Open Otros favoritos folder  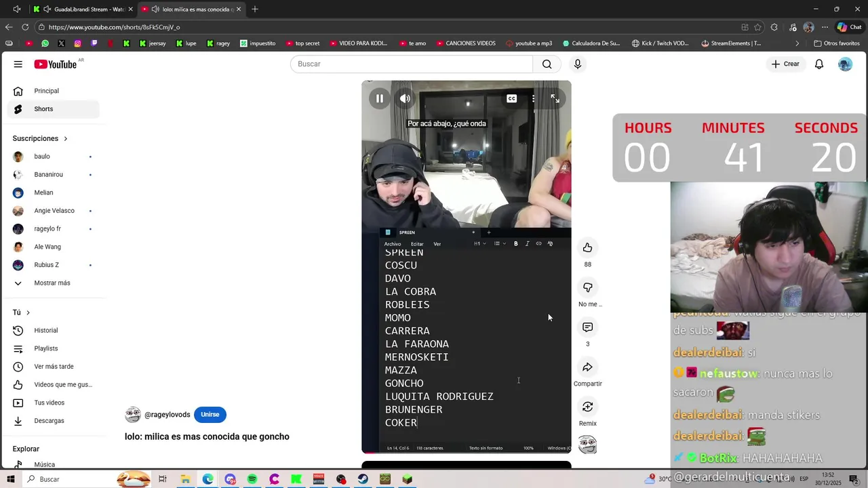[836, 43]
